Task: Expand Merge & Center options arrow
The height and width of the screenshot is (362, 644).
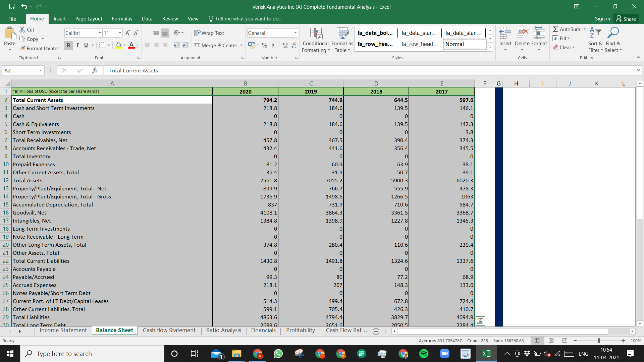Action: (x=241, y=45)
